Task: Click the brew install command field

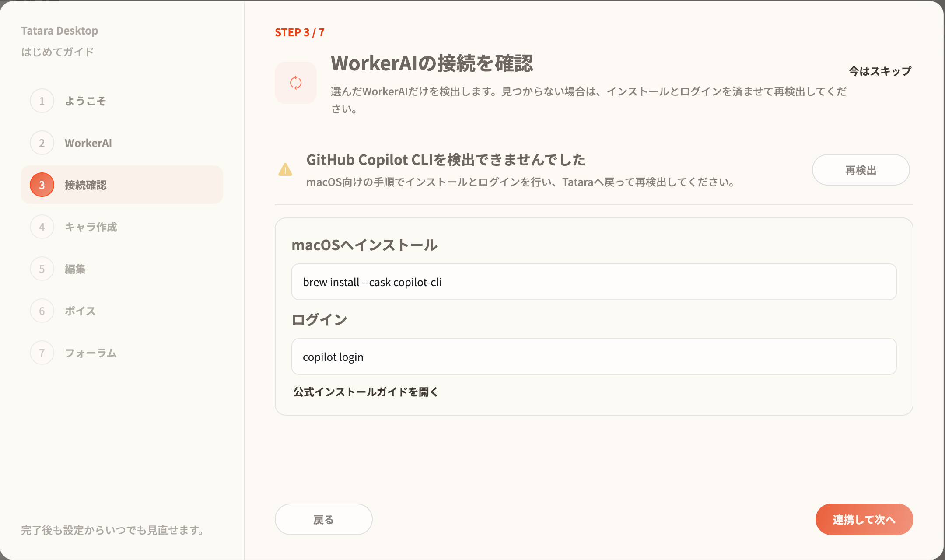Action: pos(594,282)
